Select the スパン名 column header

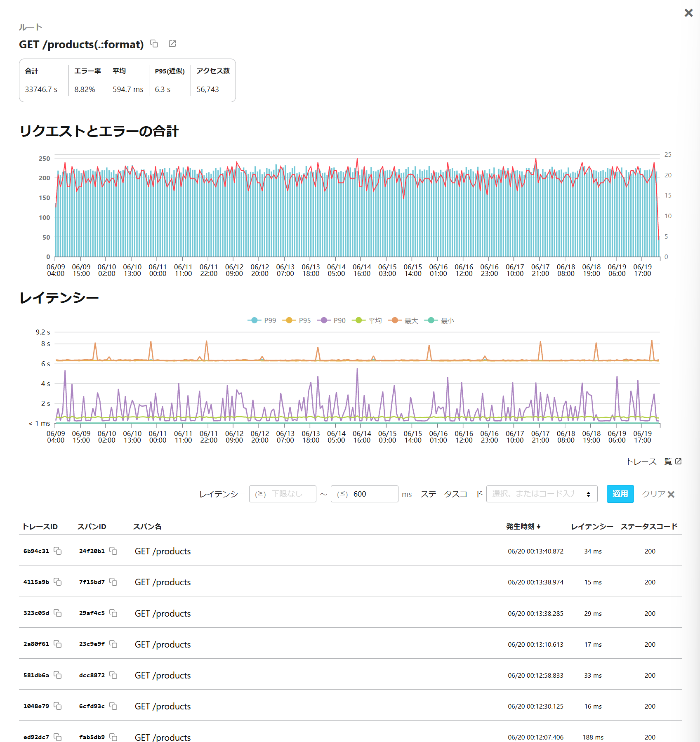tap(147, 526)
